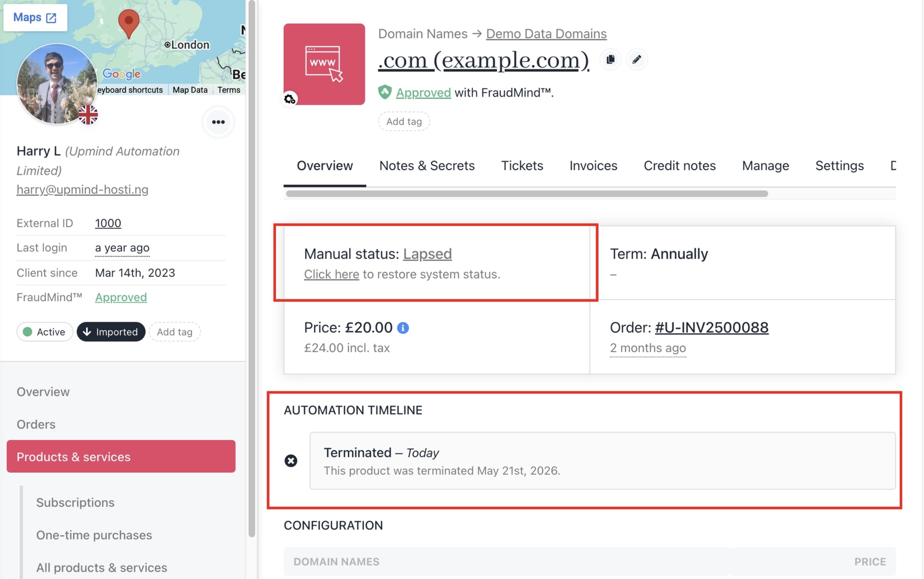Expand the Products & services sidebar section
924x579 pixels.
pos(121,456)
